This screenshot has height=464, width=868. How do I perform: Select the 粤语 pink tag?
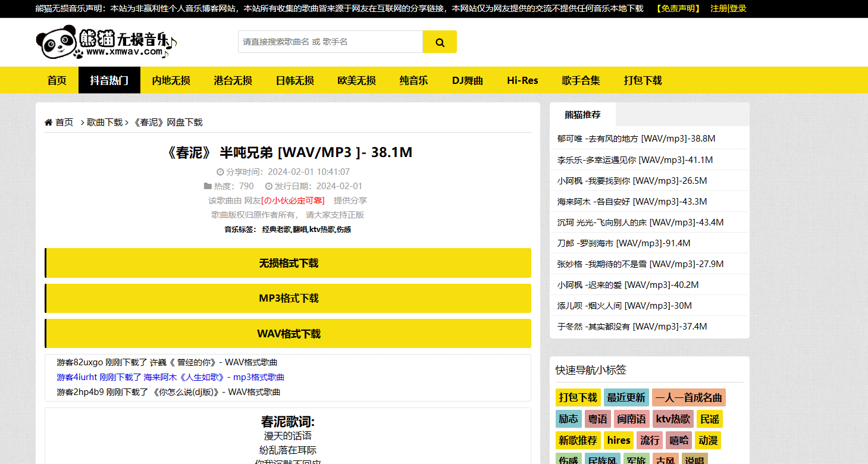click(597, 419)
